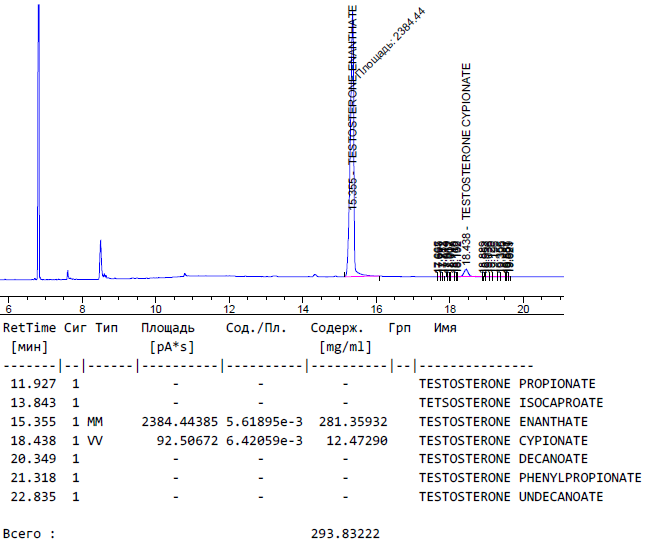Select the vertical TESTOSTERONE CYPIONATE peak label
Screen dimensions: 651x542
pos(466,140)
